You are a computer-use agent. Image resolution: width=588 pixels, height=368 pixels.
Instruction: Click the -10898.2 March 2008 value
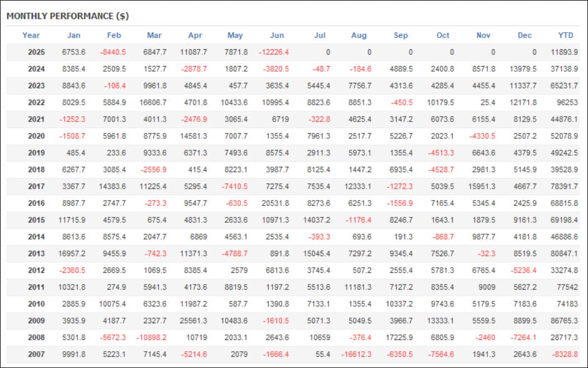[152, 338]
